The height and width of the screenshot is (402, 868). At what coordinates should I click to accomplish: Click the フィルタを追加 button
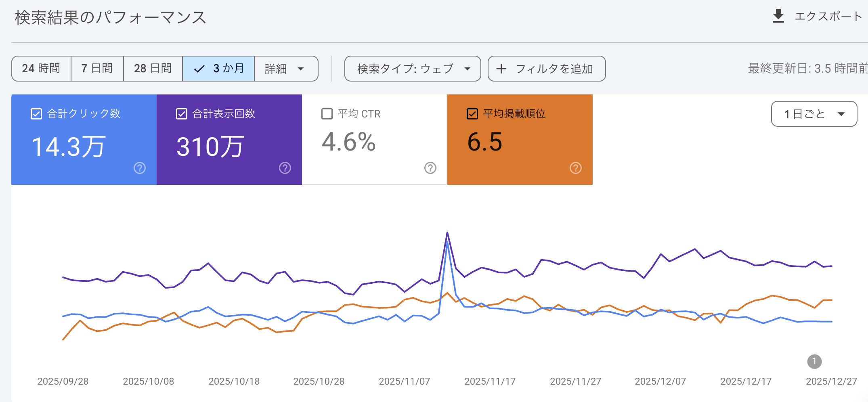pos(554,69)
